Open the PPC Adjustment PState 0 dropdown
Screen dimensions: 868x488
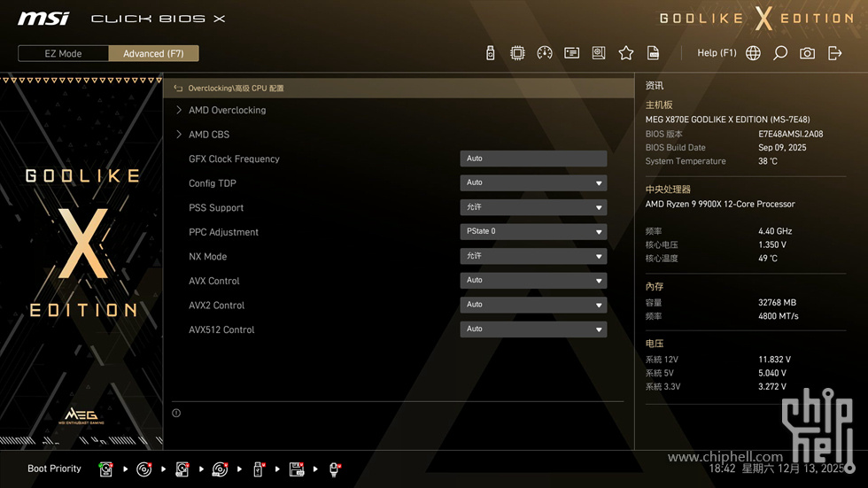(x=532, y=232)
